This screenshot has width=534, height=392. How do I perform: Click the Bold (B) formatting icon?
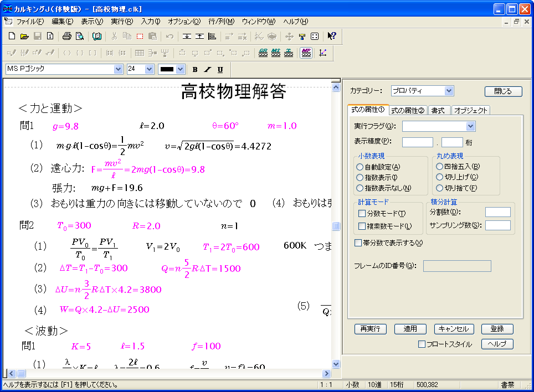[x=195, y=69]
